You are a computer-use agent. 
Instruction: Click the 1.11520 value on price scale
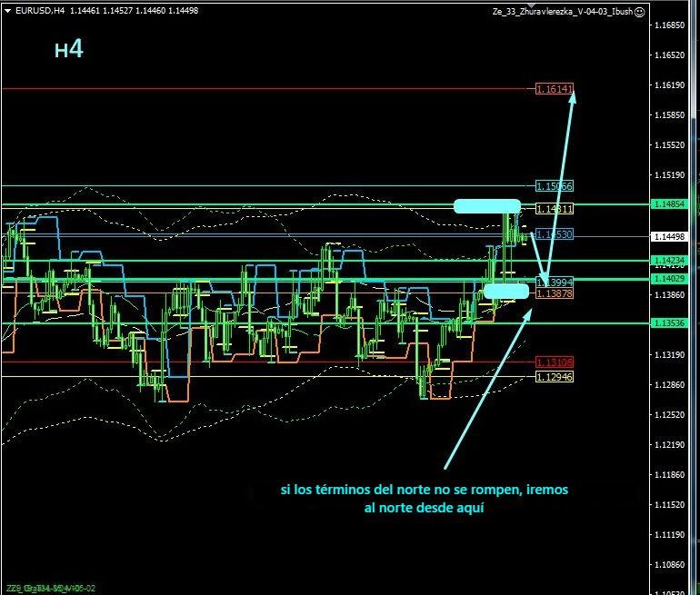point(669,504)
